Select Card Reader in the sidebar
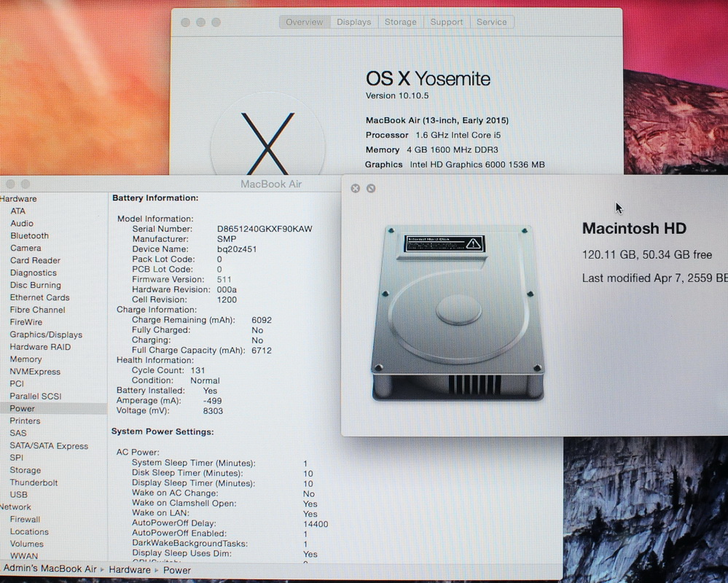 [x=35, y=260]
